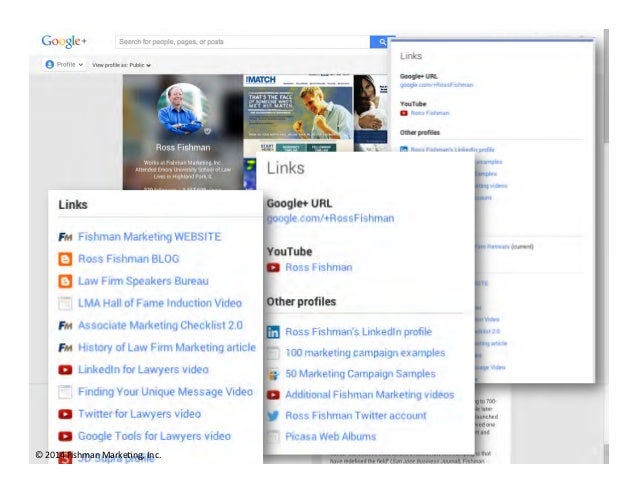Viewport: 638px width, 493px height.
Task: Open Ross Fishman BLOG link
Action: 129,259
